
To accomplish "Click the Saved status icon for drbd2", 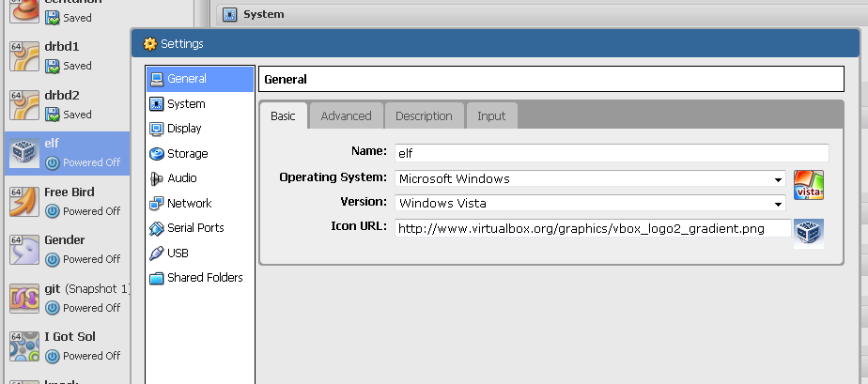I will (53, 115).
